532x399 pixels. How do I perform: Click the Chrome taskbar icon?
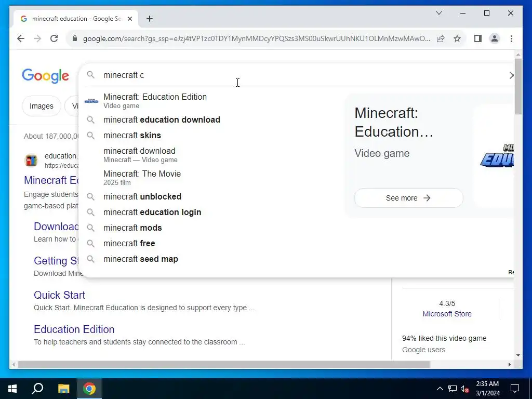89,389
